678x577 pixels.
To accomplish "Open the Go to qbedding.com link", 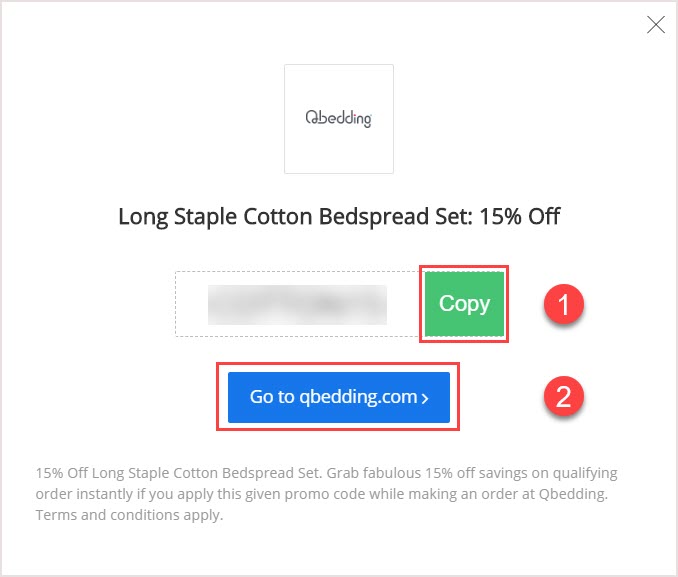I will (339, 397).
